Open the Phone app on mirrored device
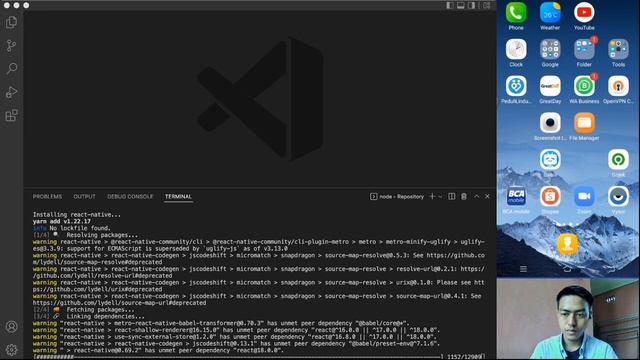This screenshot has width=640, height=360. (x=516, y=16)
